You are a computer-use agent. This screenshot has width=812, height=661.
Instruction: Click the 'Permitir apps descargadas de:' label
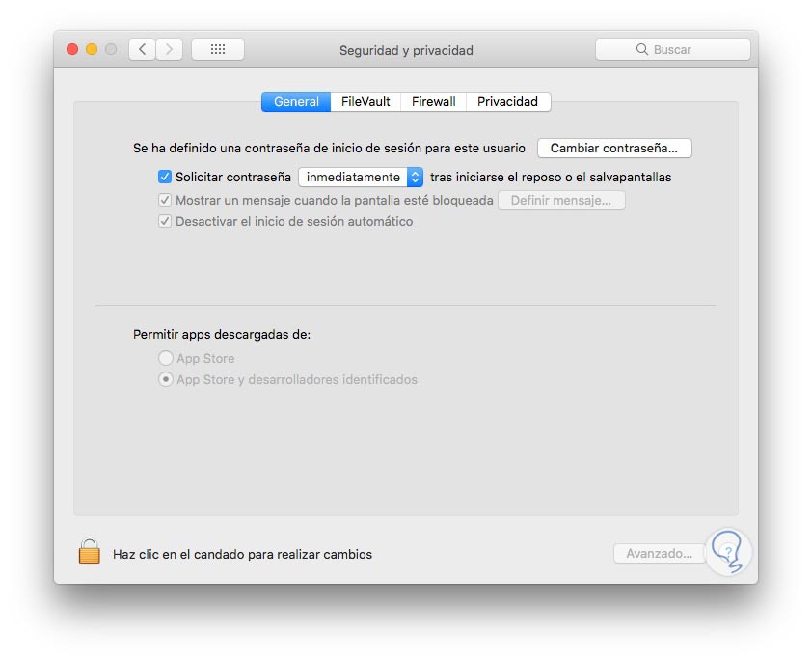click(222, 335)
